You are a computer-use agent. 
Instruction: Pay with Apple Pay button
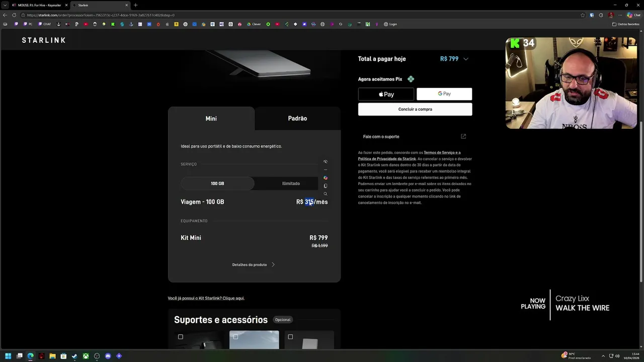coord(386,94)
